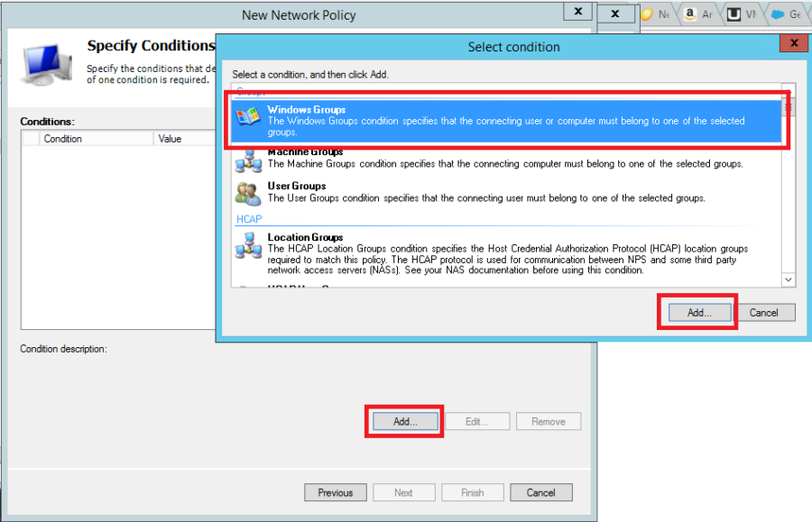Click Next in the New Network Policy wizard
This screenshot has height=522, width=812.
coord(403,492)
